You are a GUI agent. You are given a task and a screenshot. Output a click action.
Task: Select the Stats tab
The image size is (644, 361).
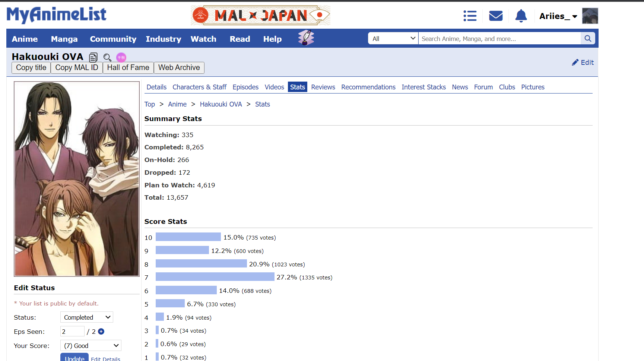(297, 87)
